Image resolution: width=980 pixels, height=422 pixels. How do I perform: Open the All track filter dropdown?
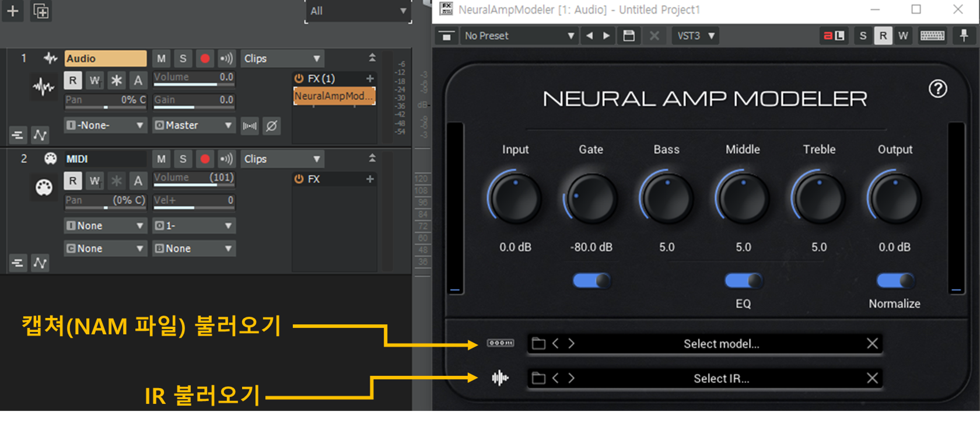(358, 11)
